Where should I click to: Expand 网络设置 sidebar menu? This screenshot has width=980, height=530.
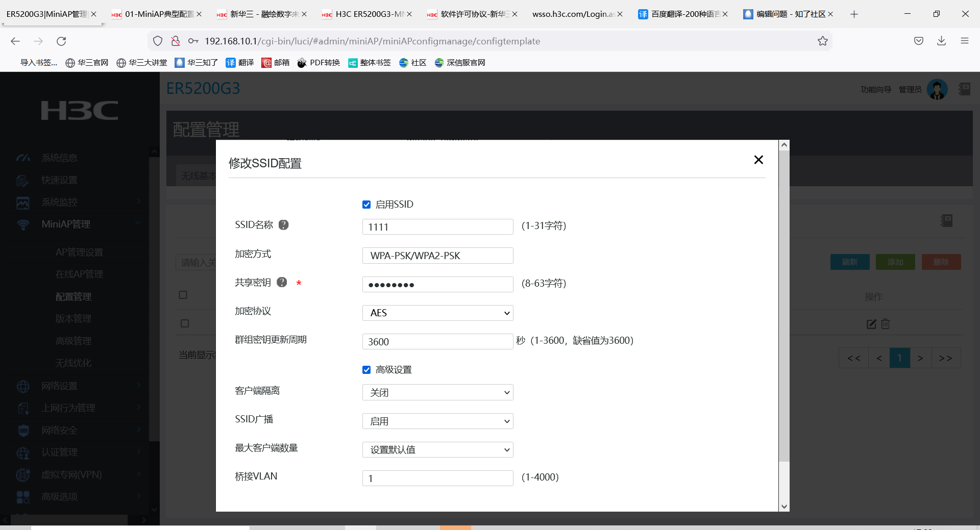click(x=59, y=386)
